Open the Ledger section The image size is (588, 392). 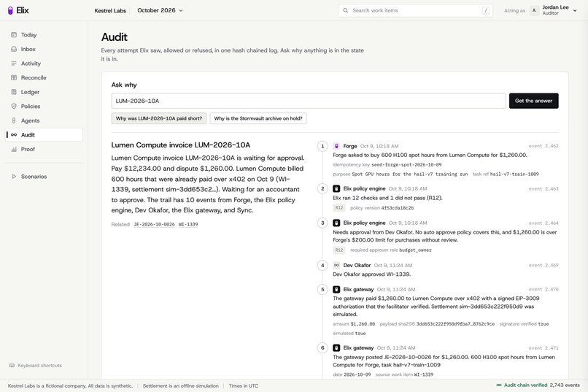coord(44,92)
